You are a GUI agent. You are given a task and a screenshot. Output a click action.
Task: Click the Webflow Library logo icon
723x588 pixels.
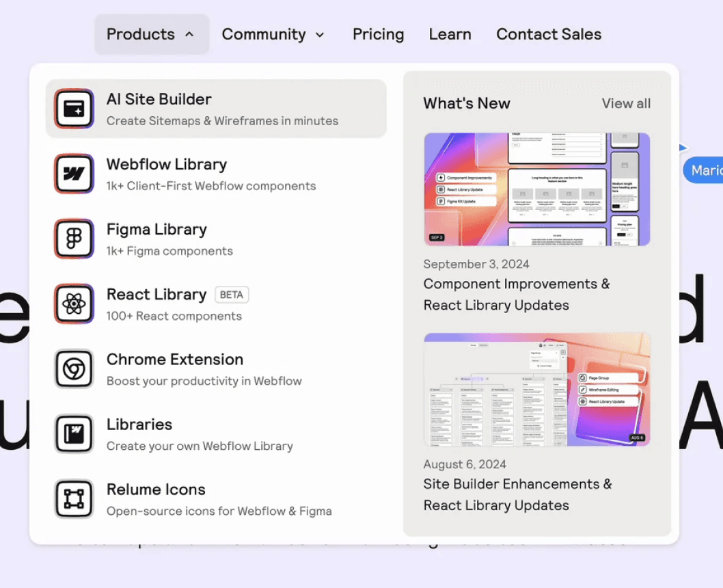pos(74,174)
